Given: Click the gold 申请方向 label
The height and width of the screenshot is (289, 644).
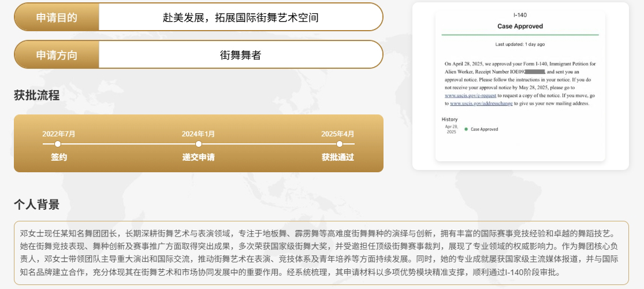Looking at the screenshot, I should point(57,55).
